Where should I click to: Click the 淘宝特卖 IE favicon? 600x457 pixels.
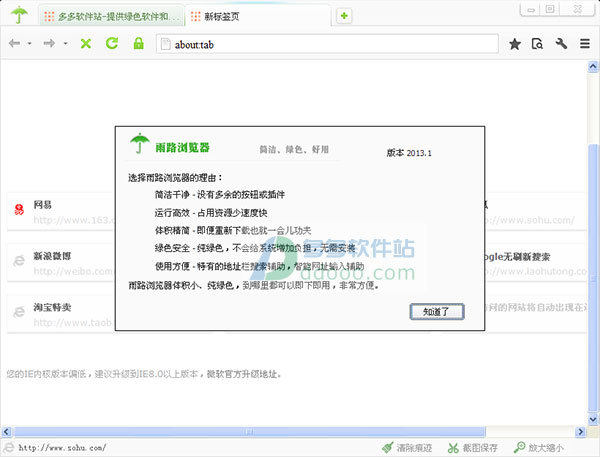pos(19,312)
